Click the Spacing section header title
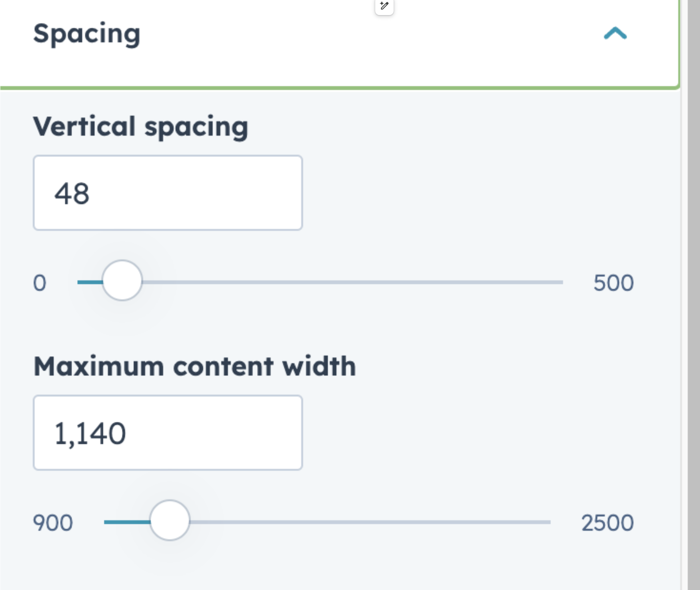 [x=87, y=33]
